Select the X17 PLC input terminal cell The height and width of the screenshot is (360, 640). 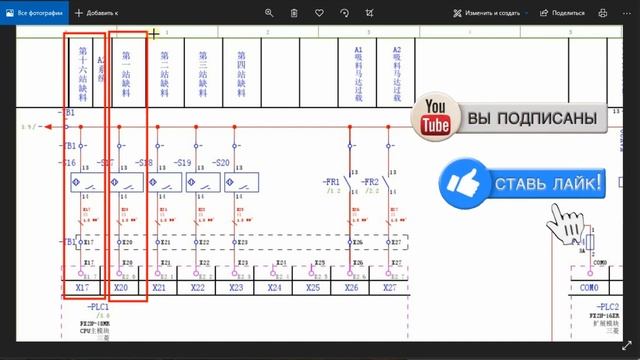82,288
